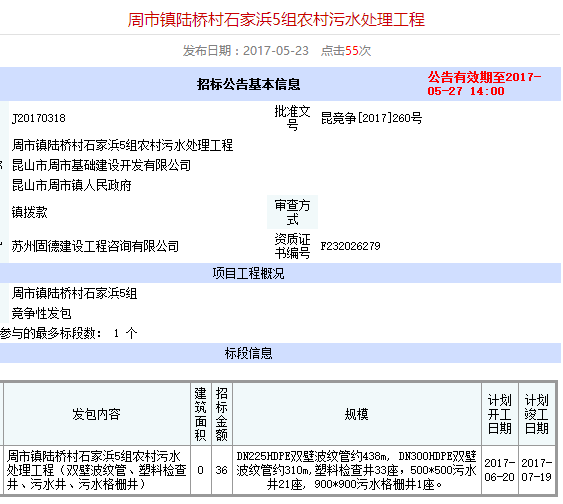
Task: Click the 标段信息 section header
Action: [x=248, y=353]
